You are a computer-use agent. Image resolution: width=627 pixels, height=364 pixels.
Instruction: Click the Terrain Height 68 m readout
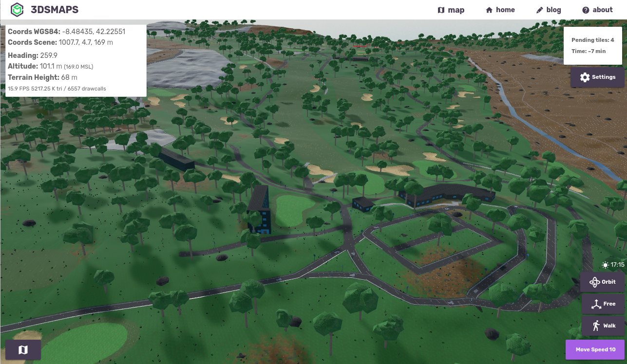tap(42, 77)
